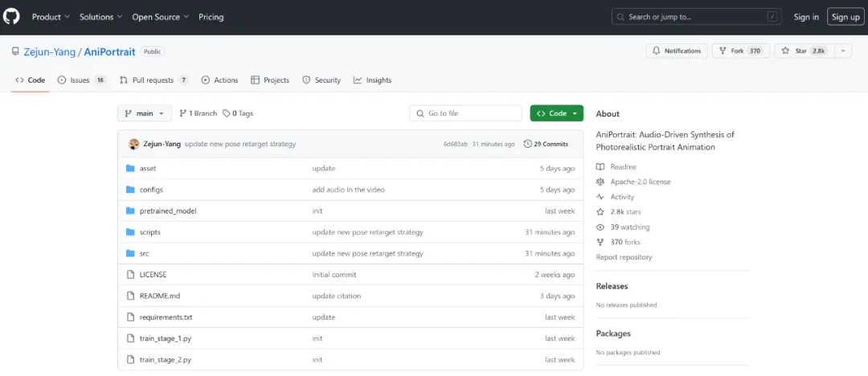Image resolution: width=868 pixels, height=376 pixels.
Task: Switch to the Issues tab
Action: pos(82,80)
